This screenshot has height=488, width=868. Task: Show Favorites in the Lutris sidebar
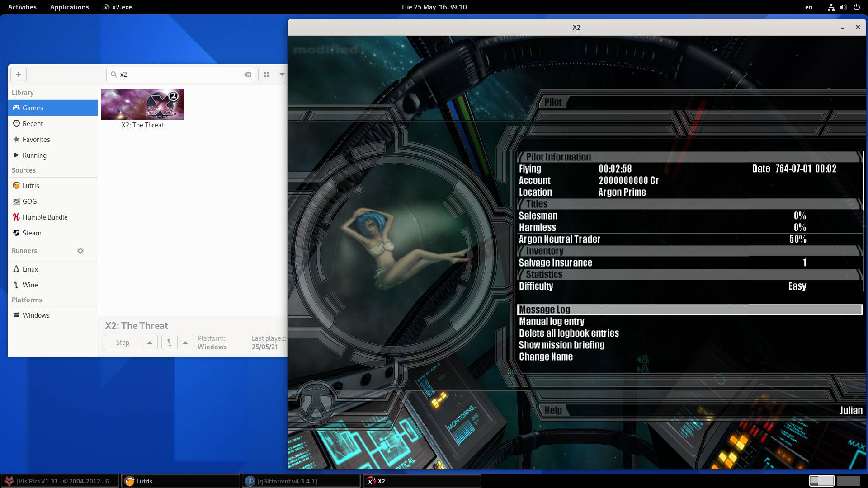tap(52, 140)
